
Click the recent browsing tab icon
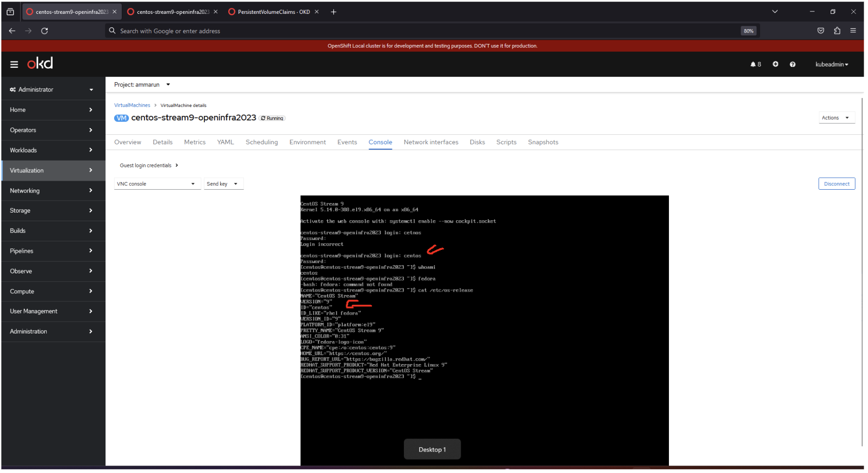click(11, 12)
